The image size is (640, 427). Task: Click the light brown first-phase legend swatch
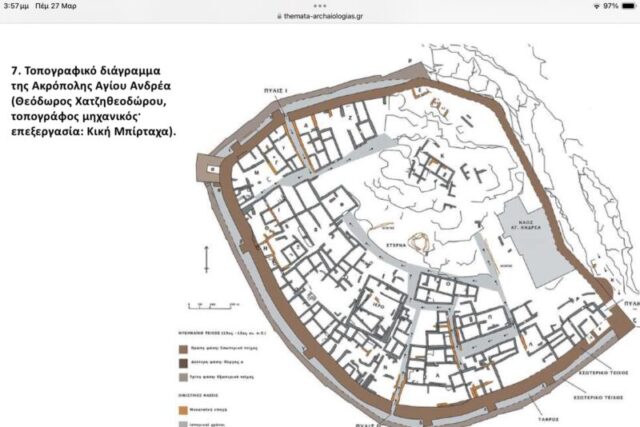(x=183, y=349)
